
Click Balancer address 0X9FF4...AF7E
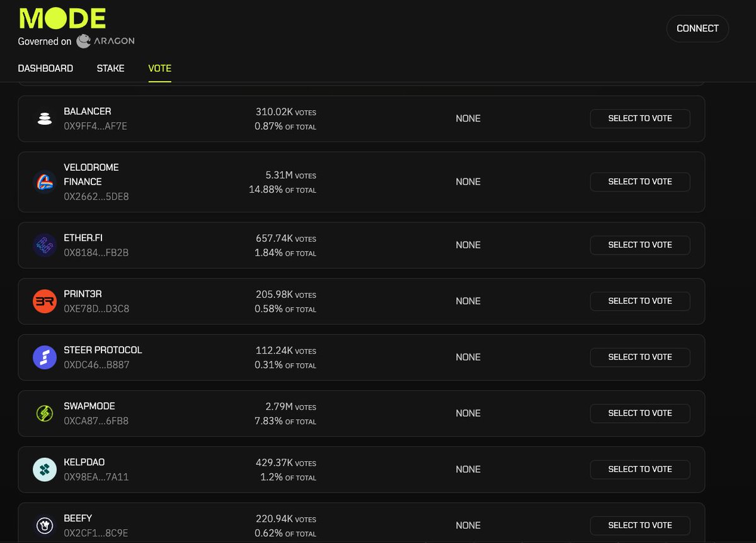point(95,126)
